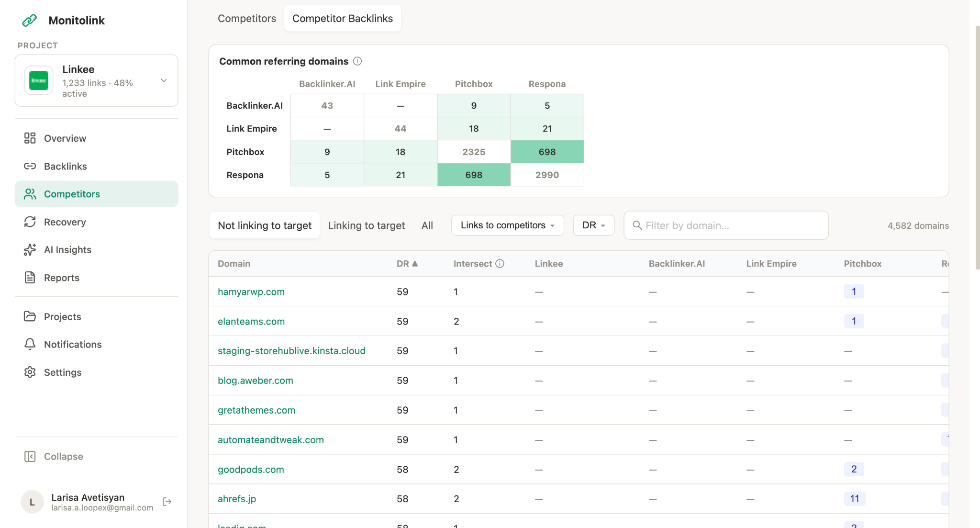Sort by the Intersect column header

click(x=473, y=264)
